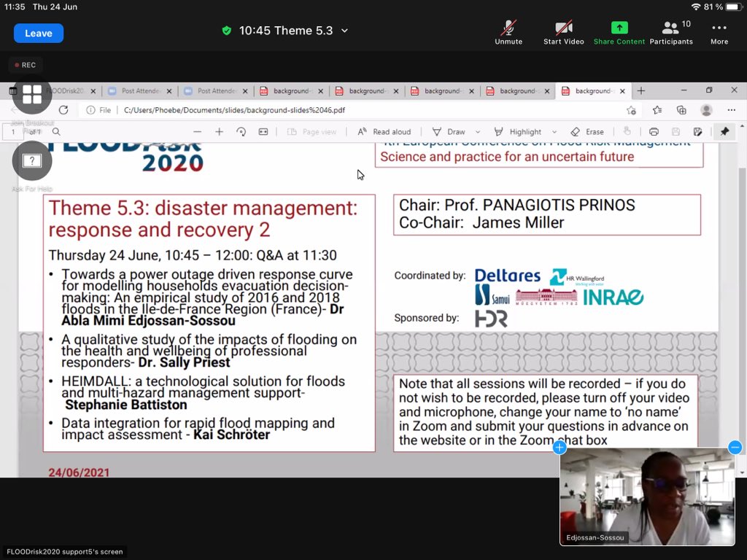Switch to the FLOODrisk20 browser tab
Viewport: 747px width, 560px height.
click(x=66, y=91)
